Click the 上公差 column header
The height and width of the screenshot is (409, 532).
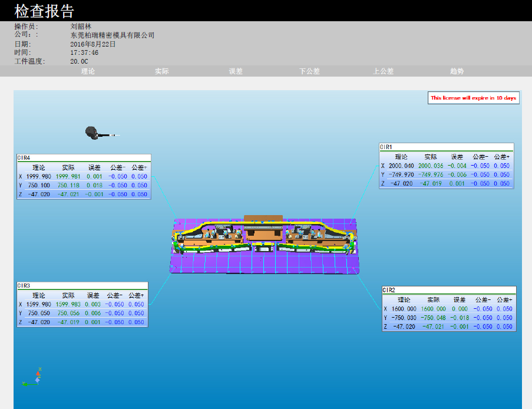383,71
